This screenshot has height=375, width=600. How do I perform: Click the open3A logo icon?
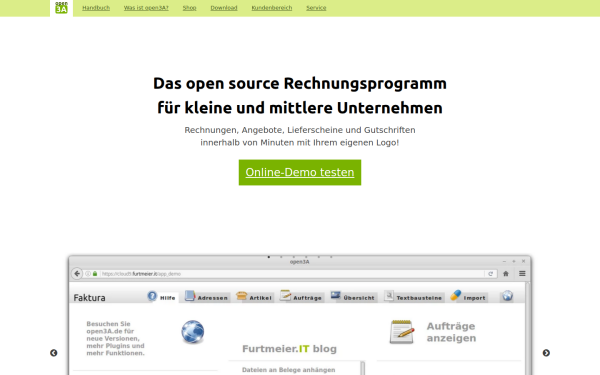tap(61, 8)
